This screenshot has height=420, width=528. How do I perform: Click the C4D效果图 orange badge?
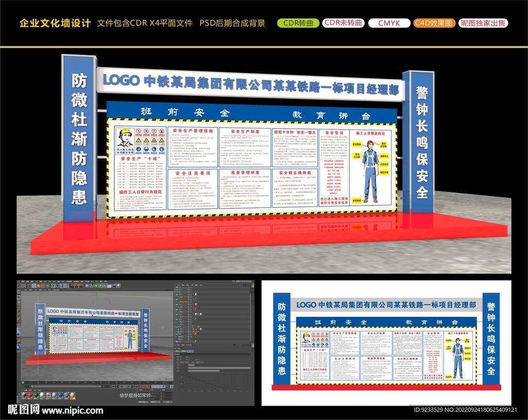tap(434, 23)
